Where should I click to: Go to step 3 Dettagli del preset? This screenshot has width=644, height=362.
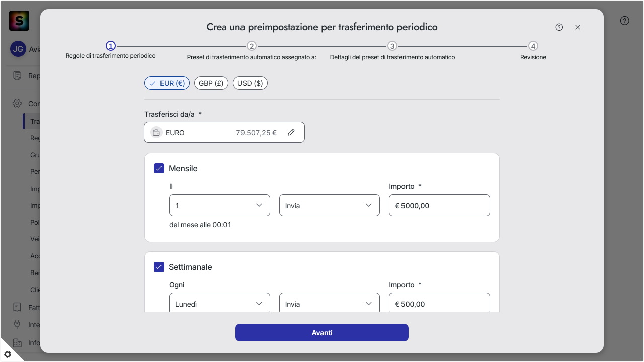[392, 46]
